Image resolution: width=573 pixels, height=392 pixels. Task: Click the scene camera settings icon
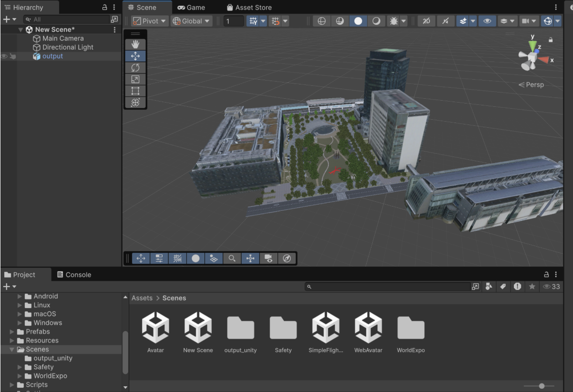pyautogui.click(x=268, y=258)
